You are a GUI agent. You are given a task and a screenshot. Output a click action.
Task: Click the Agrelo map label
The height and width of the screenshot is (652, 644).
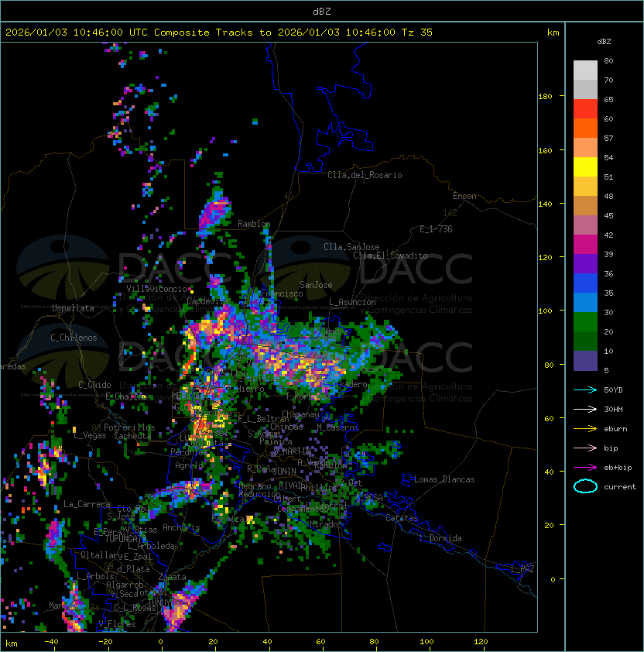coord(189,465)
